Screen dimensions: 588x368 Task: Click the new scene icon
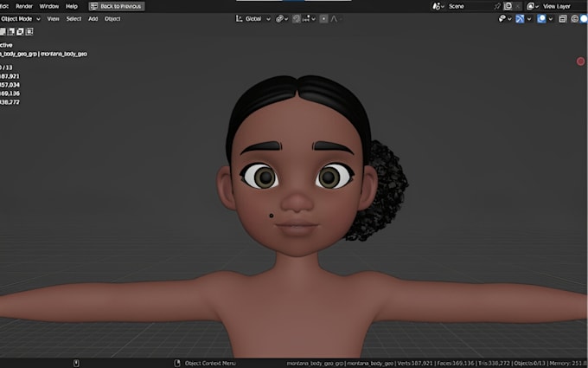[508, 6]
